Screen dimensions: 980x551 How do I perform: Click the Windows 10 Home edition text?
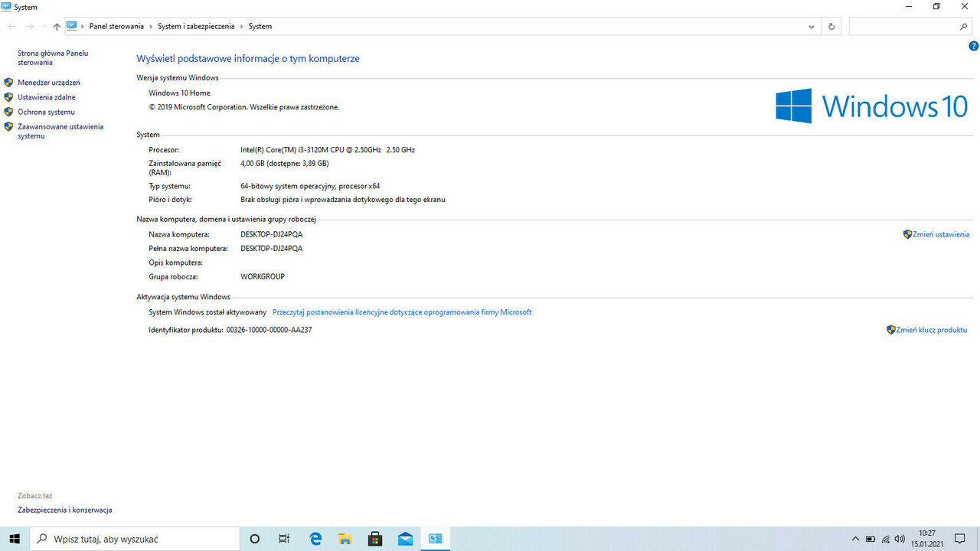pyautogui.click(x=179, y=93)
